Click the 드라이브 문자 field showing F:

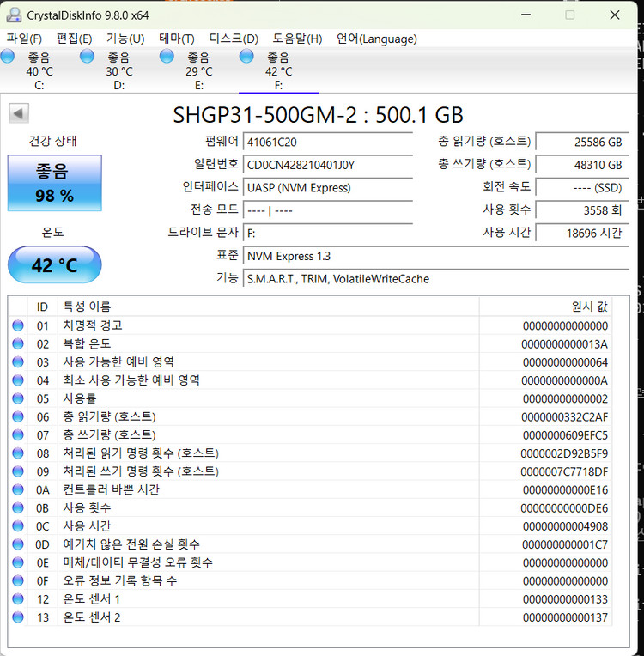click(x=328, y=233)
